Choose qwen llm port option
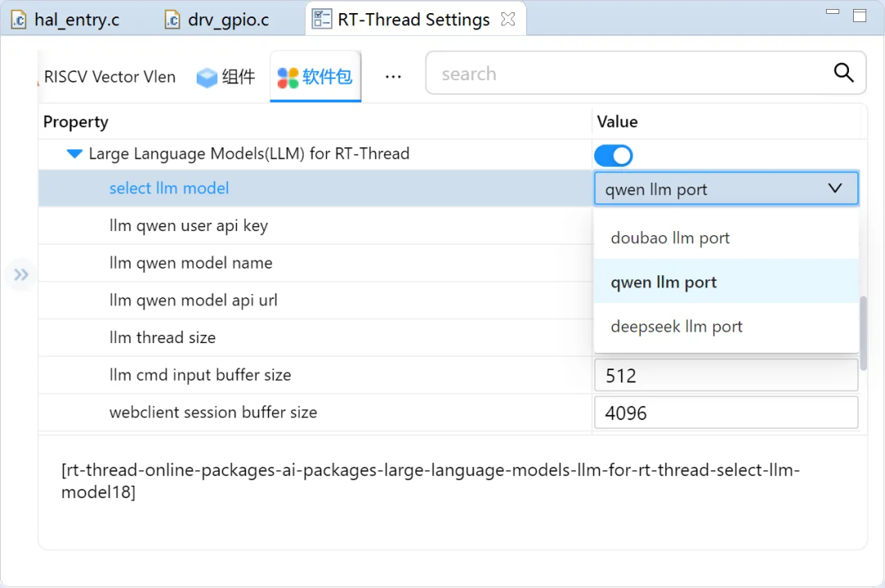Screen dimensions: 885x588 726,283
